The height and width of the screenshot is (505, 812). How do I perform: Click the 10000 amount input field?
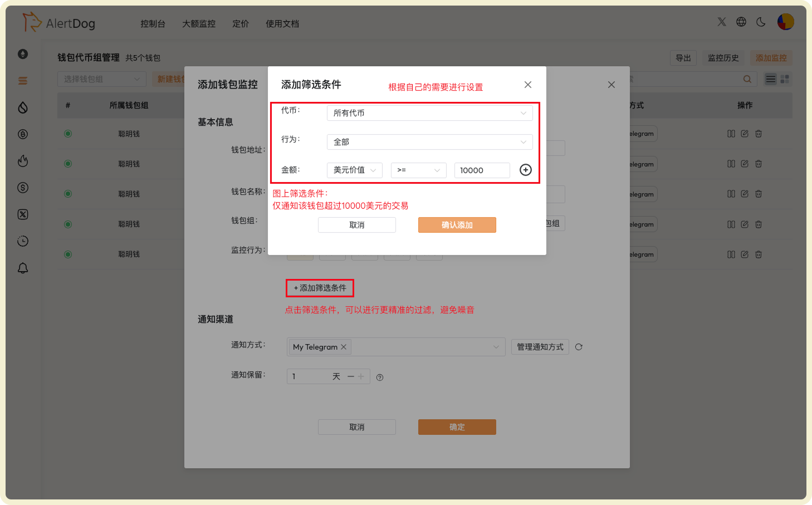point(482,170)
